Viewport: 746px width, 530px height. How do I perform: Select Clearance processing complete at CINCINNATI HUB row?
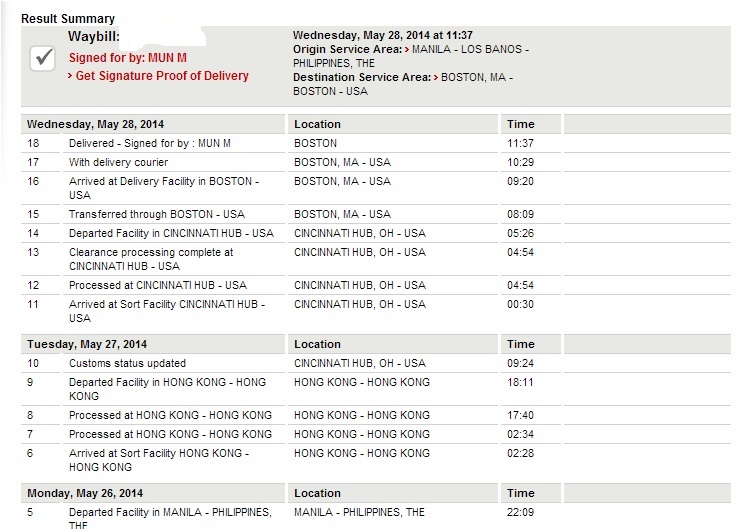coord(376,259)
